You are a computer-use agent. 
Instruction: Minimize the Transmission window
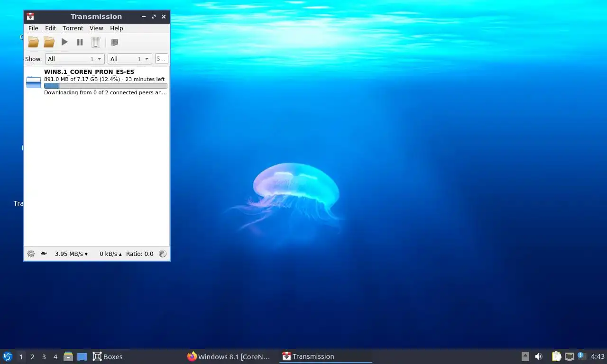(x=144, y=17)
